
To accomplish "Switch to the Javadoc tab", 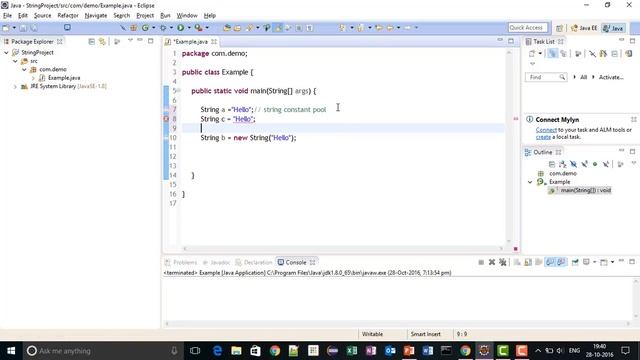I will tap(217, 262).
